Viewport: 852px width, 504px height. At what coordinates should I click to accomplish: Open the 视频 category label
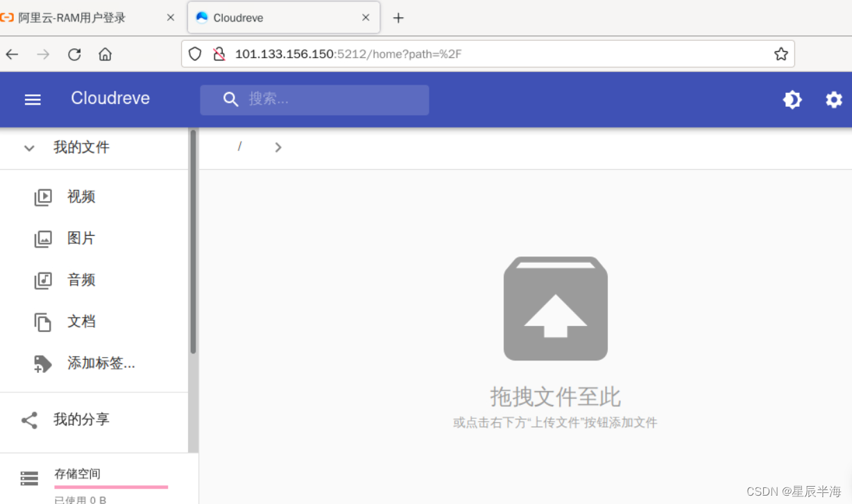(81, 197)
